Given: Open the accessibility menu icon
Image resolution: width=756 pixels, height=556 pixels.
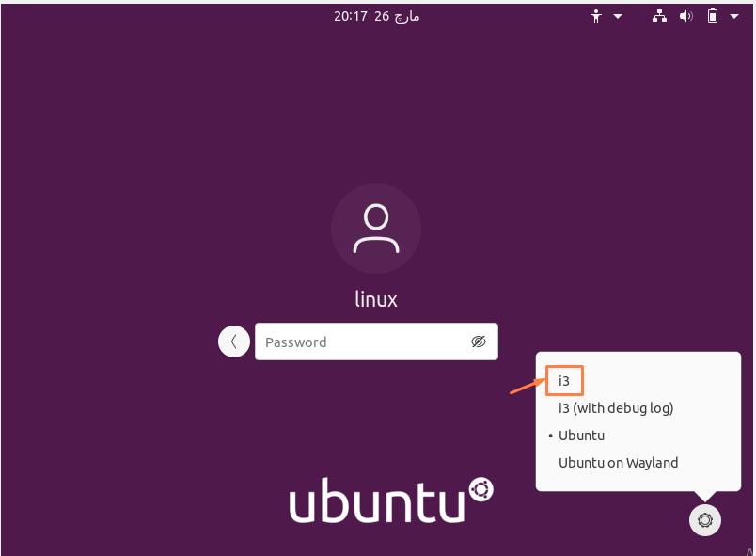Looking at the screenshot, I should click(596, 16).
